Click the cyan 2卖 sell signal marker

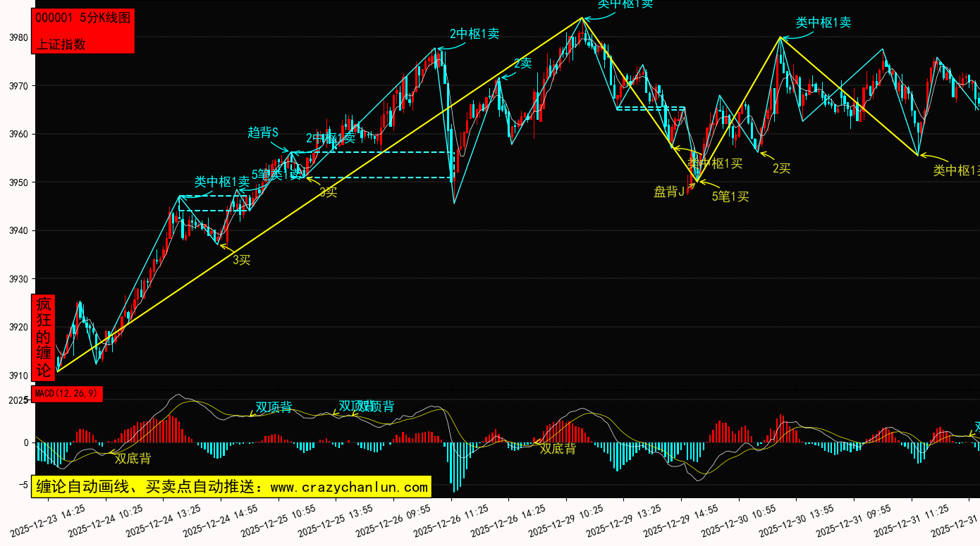tap(522, 63)
